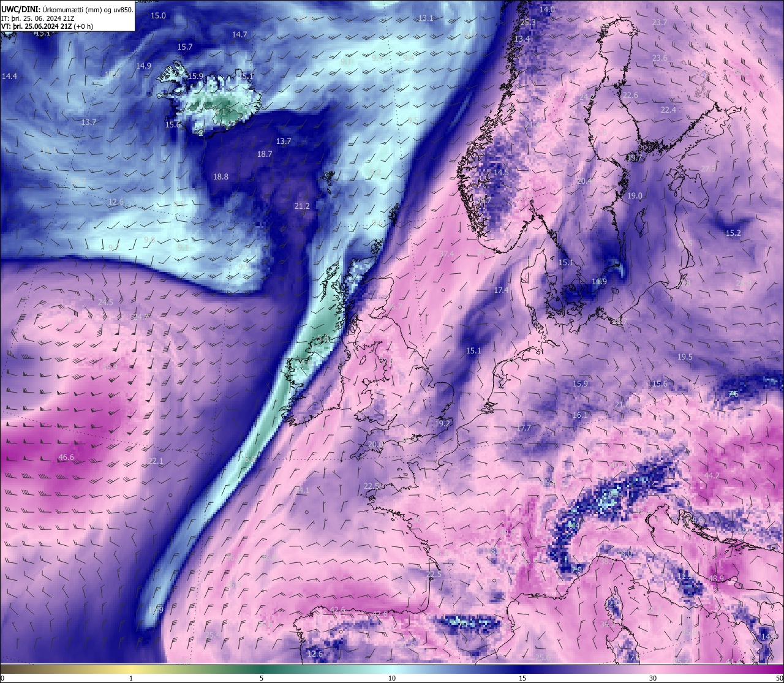Click the 18.8 value south of Iceland
The height and width of the screenshot is (683, 784).
pyautogui.click(x=221, y=176)
